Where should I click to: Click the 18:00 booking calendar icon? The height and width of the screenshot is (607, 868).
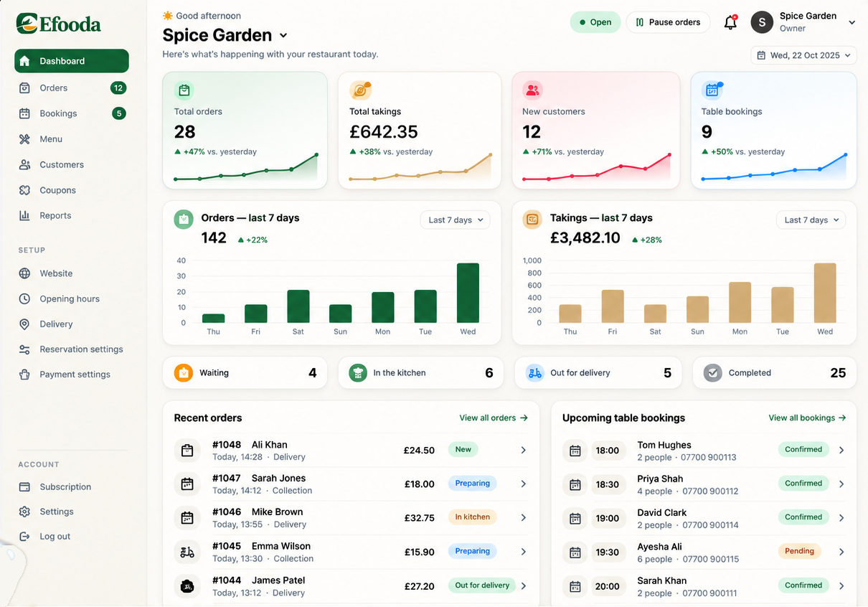[575, 451]
